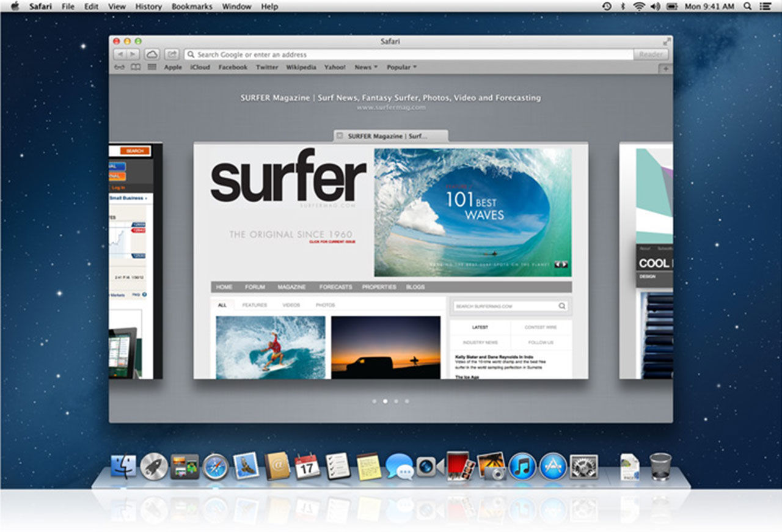
Task: Open the volume control in menu bar
Action: 656,6
